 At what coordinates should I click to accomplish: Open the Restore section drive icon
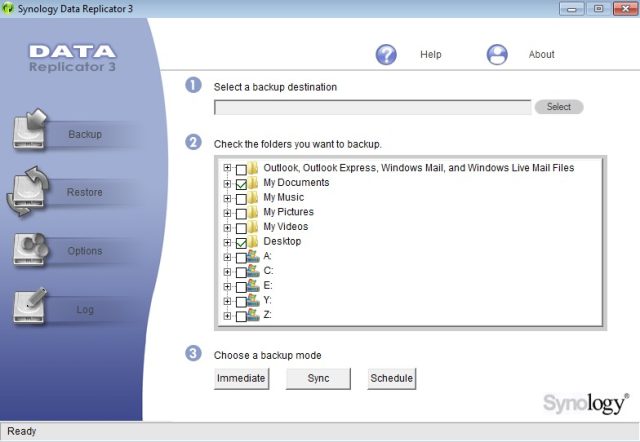pyautogui.click(x=28, y=191)
